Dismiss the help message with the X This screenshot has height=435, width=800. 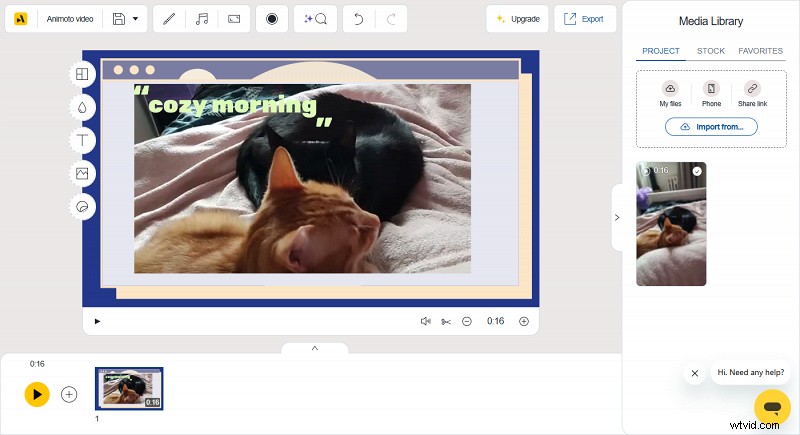694,373
